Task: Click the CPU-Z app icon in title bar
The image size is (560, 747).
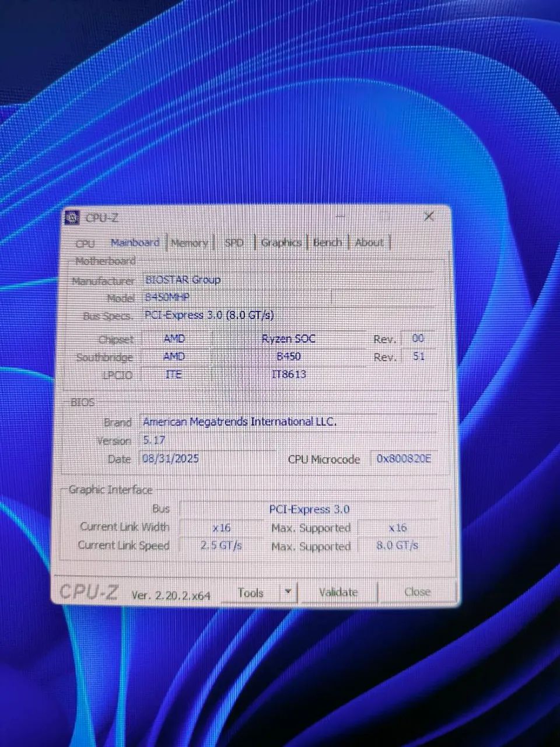Action: point(72,218)
